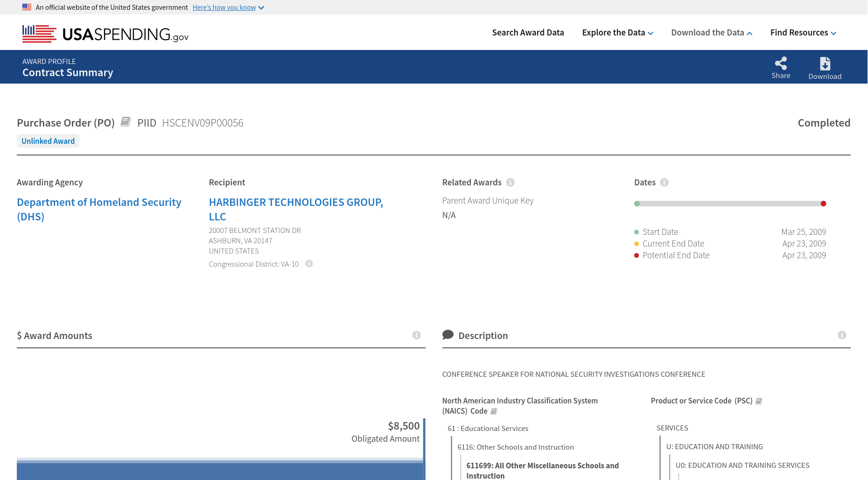This screenshot has width=868, height=480.
Task: Click the Description speech bubble icon
Action: [448, 335]
